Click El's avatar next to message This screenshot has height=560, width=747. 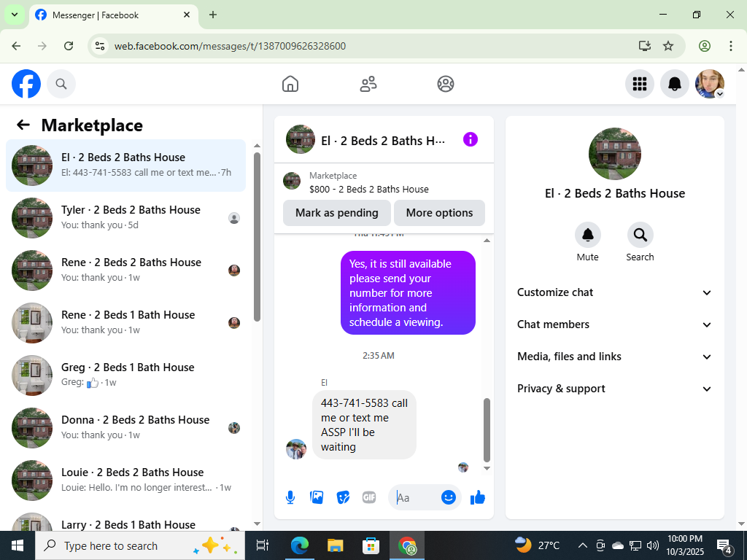click(296, 449)
